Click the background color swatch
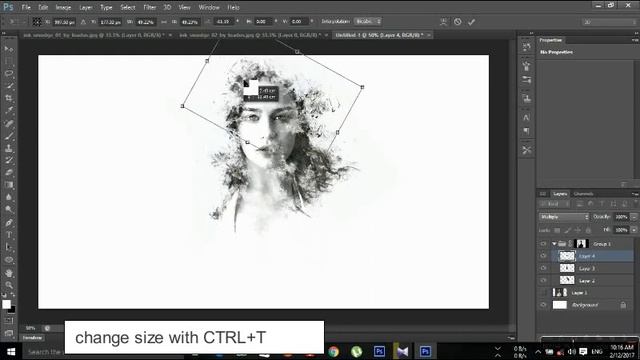The width and height of the screenshot is (640, 360). click(12, 310)
